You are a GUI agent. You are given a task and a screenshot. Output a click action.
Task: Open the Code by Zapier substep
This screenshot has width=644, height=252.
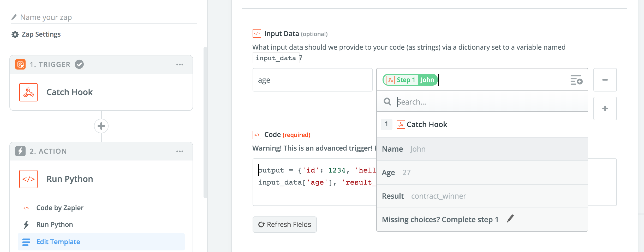tap(60, 208)
